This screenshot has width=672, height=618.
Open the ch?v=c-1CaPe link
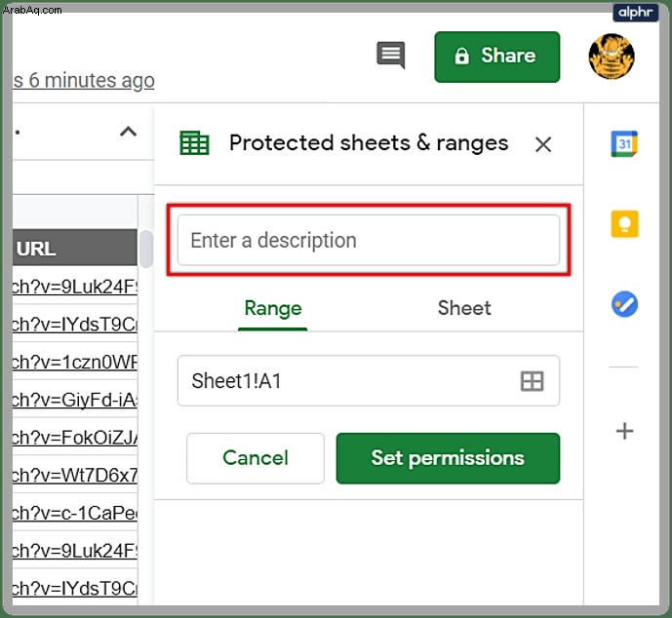75,513
